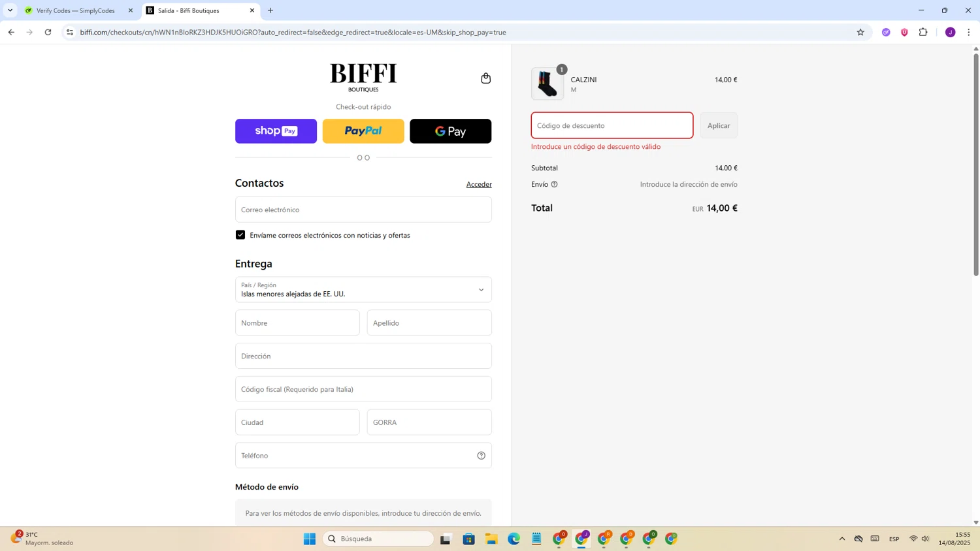The height and width of the screenshot is (551, 980).
Task: Click the 'Método de envío' heading
Action: click(x=267, y=487)
